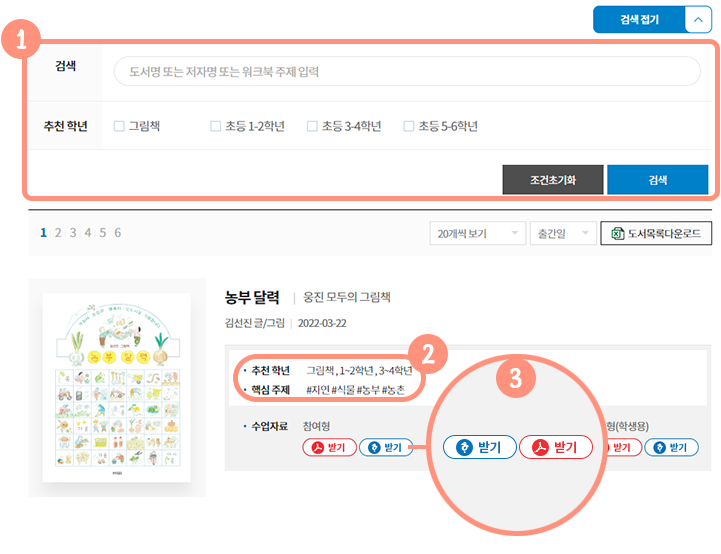721x554 pixels.
Task: Expand the 출간일 sort dropdown
Action: pos(562,234)
